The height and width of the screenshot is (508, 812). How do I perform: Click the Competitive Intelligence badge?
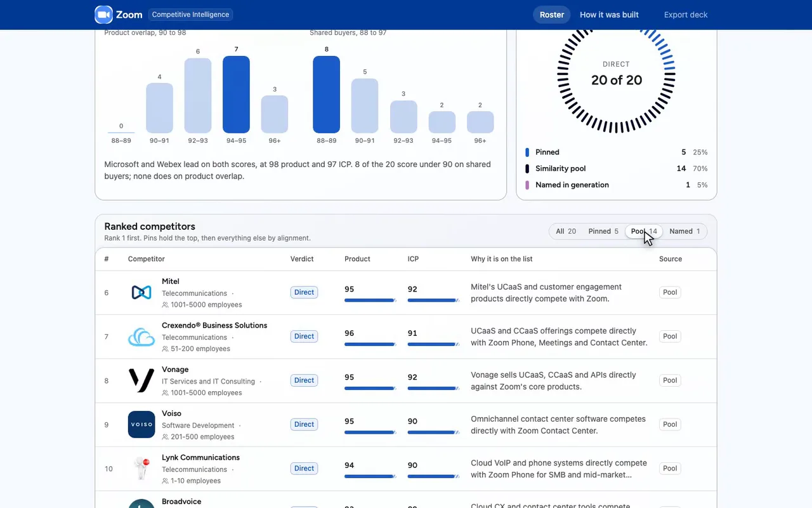[x=191, y=15]
